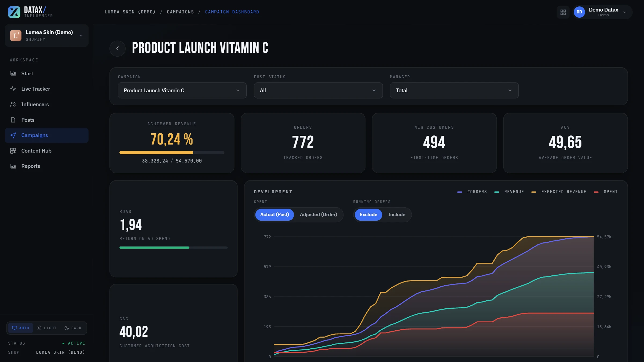The width and height of the screenshot is (644, 362).
Task: Click the sun icon for Light theme
Action: click(x=39, y=328)
